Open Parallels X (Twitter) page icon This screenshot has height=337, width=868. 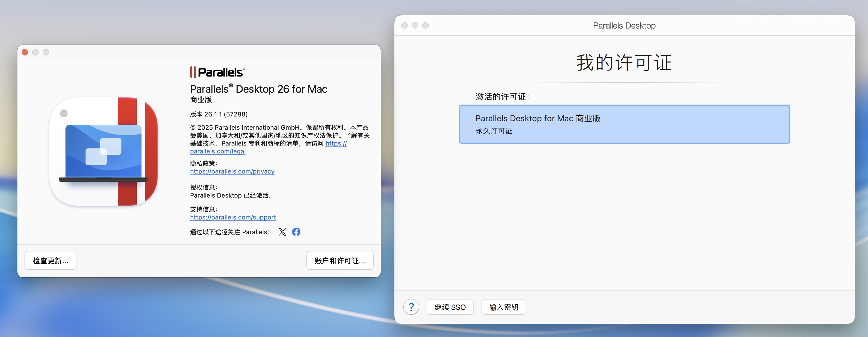point(282,232)
